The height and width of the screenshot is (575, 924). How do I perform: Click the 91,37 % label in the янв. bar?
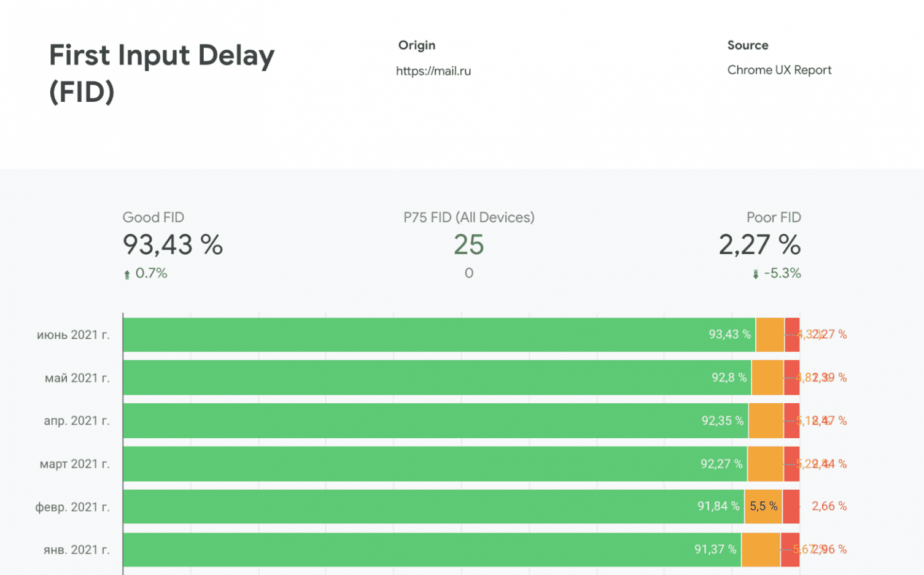click(715, 549)
